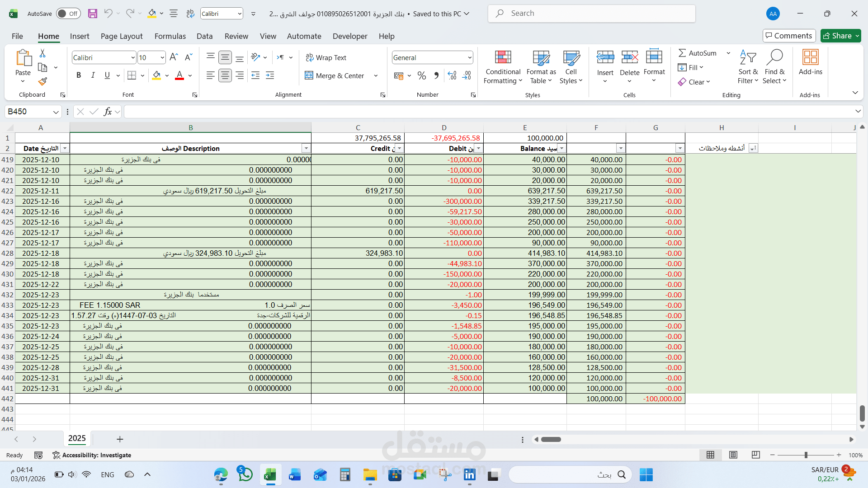
Task: Toggle Italic formatting
Action: [93, 75]
